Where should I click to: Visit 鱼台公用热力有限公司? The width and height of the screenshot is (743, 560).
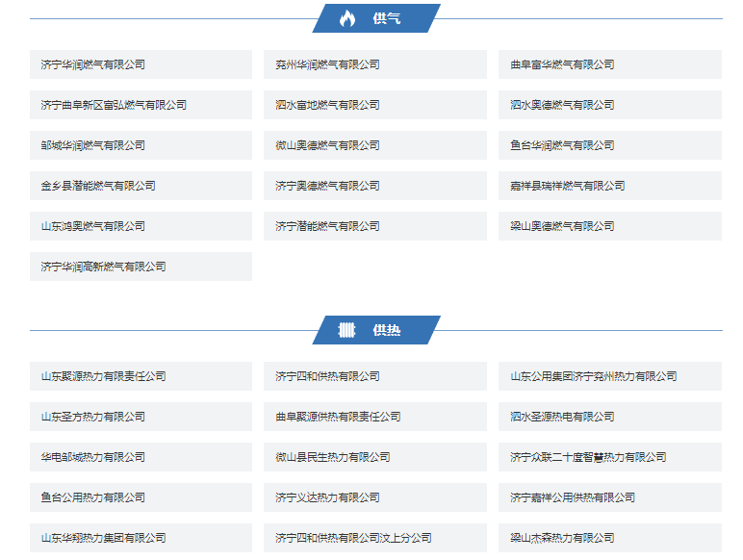tap(141, 497)
